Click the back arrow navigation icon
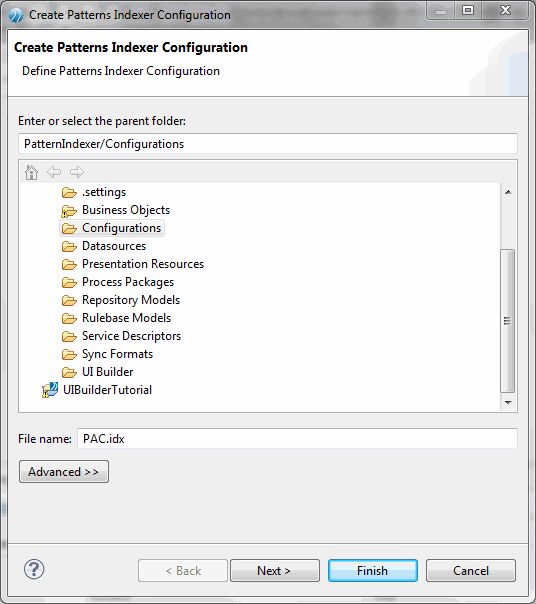Screen dimensions: 536x604 point(54,172)
